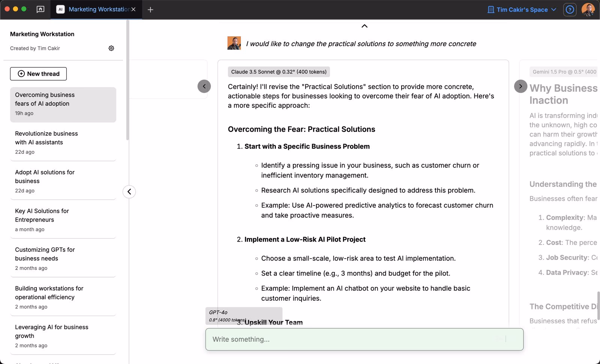Click the AI icon on the Marketing Workstation tab
The width and height of the screenshot is (600, 364).
pos(60,9)
